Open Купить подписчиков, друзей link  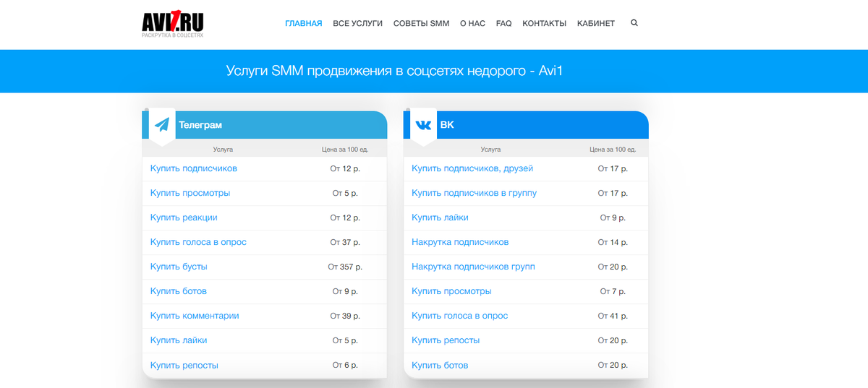pos(472,168)
